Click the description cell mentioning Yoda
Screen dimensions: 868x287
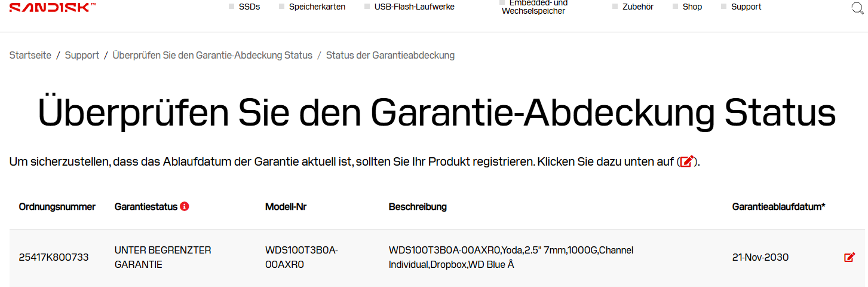coord(511,257)
